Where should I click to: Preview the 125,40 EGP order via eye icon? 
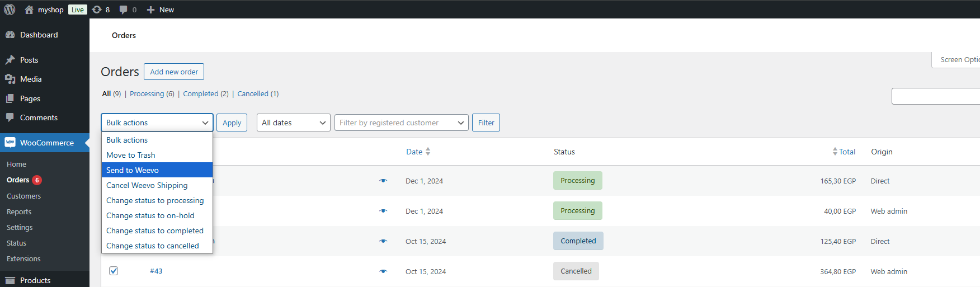(383, 241)
